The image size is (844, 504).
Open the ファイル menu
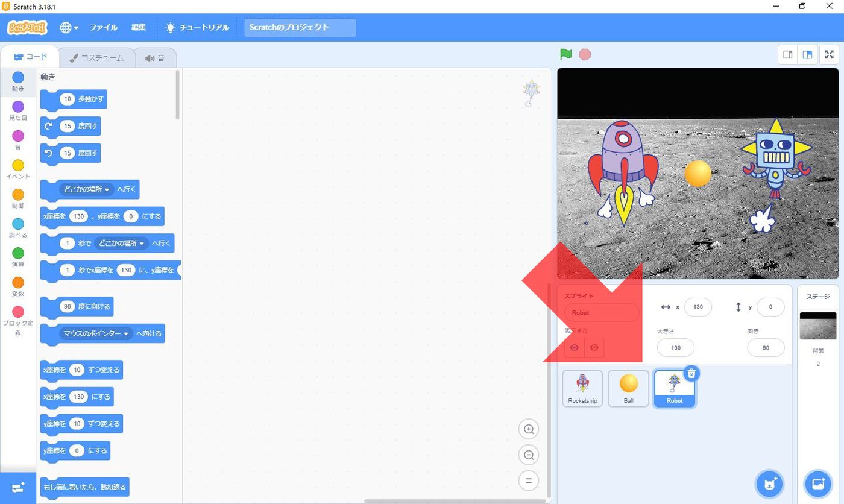pos(103,27)
